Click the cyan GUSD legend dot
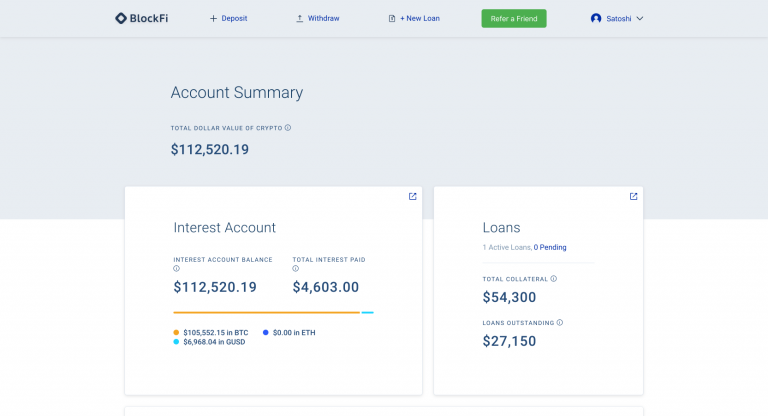 pyautogui.click(x=176, y=342)
